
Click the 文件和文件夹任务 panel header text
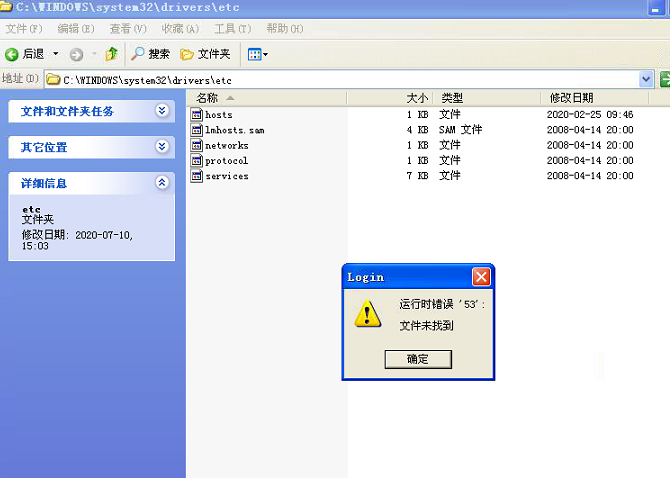point(67,111)
